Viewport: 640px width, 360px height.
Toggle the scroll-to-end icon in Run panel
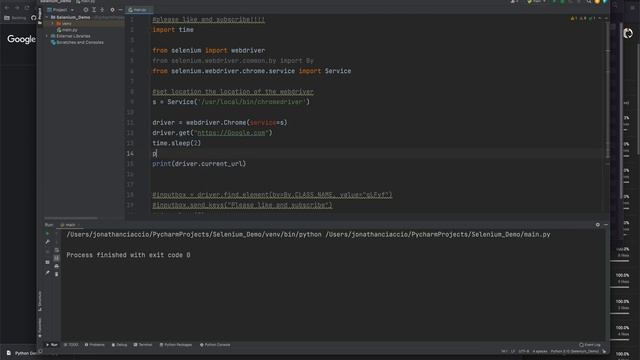pos(56,258)
